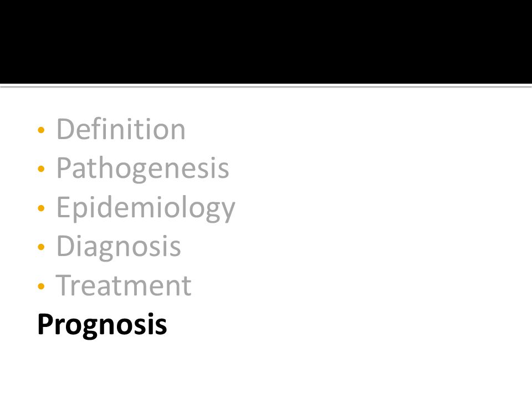Click the capital P in Prognosis
Screen dimensions: 532x399
(x=45, y=324)
